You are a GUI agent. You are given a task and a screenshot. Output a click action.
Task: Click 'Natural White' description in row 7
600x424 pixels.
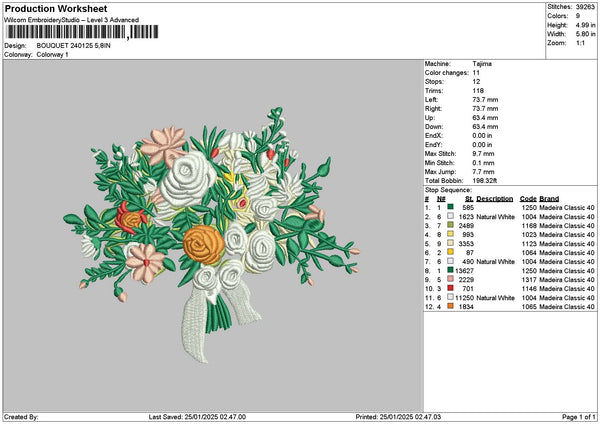(496, 262)
